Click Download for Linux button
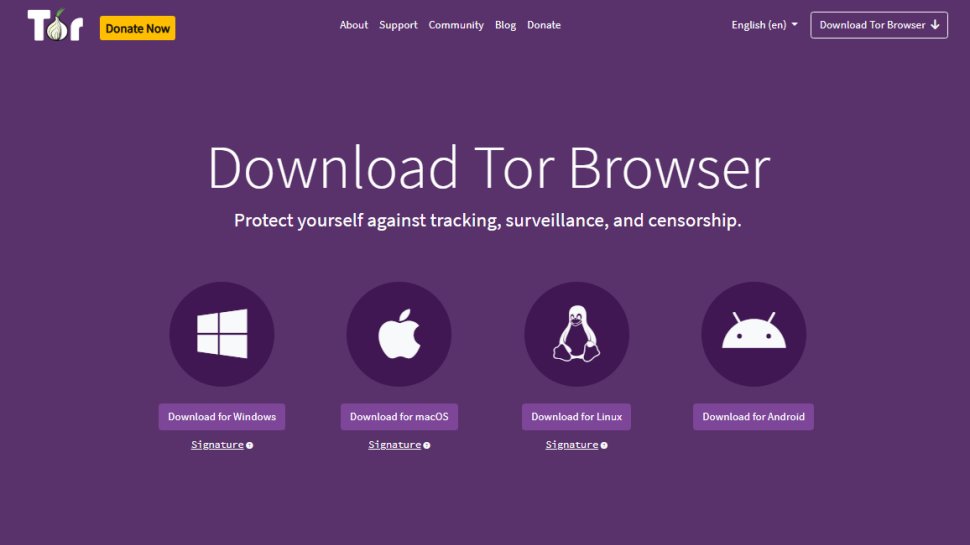 click(x=577, y=417)
